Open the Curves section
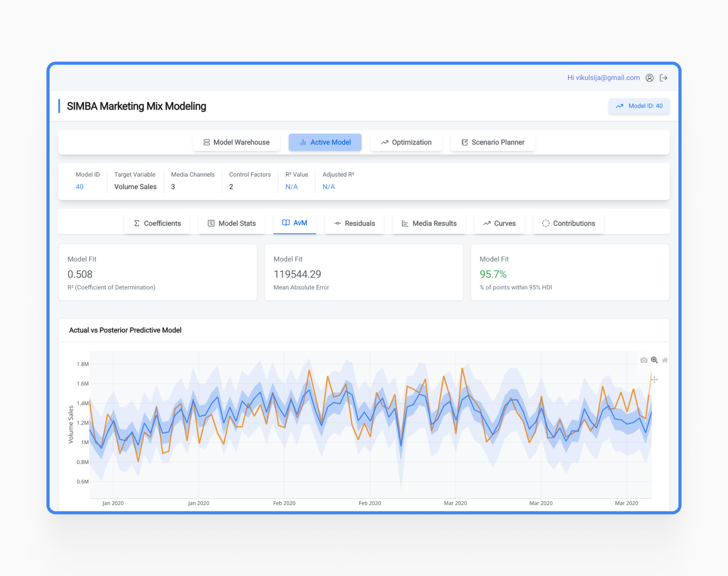The width and height of the screenshot is (728, 576). (499, 223)
